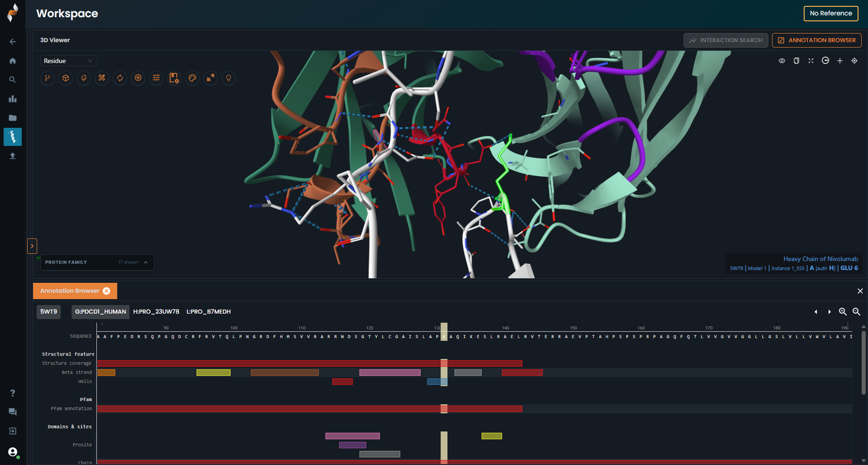This screenshot has height=465, width=868.
Task: Click the branch-shaped structure tool icon
Action: [x=48, y=78]
